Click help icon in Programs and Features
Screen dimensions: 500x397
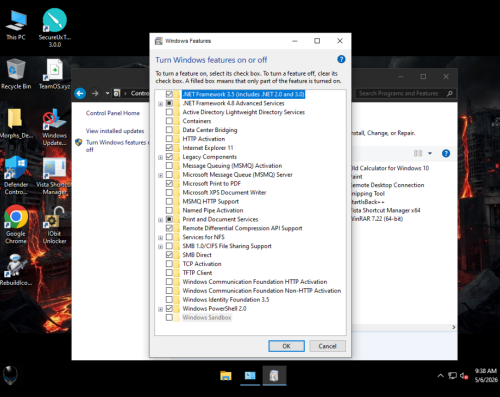point(446,153)
